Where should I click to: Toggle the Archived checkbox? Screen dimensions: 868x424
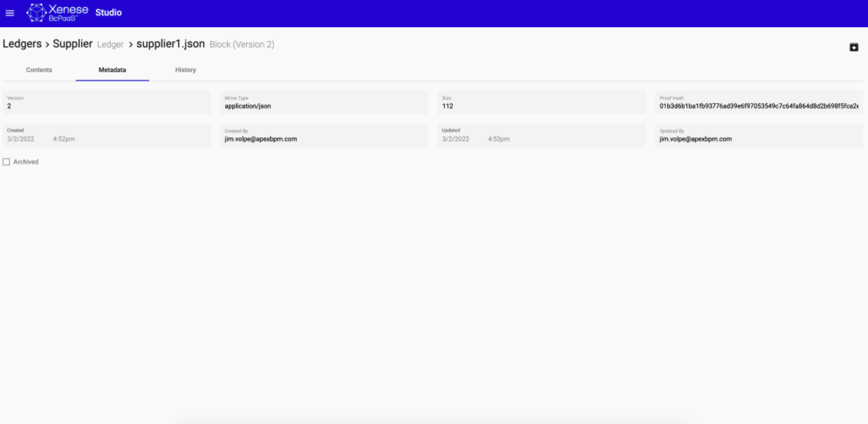pyautogui.click(x=7, y=162)
